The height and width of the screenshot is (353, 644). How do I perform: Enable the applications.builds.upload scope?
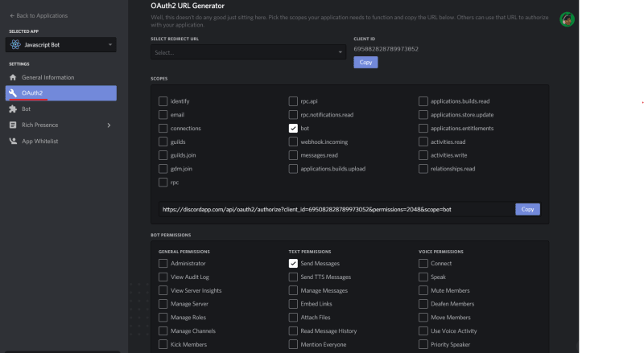pyautogui.click(x=293, y=169)
